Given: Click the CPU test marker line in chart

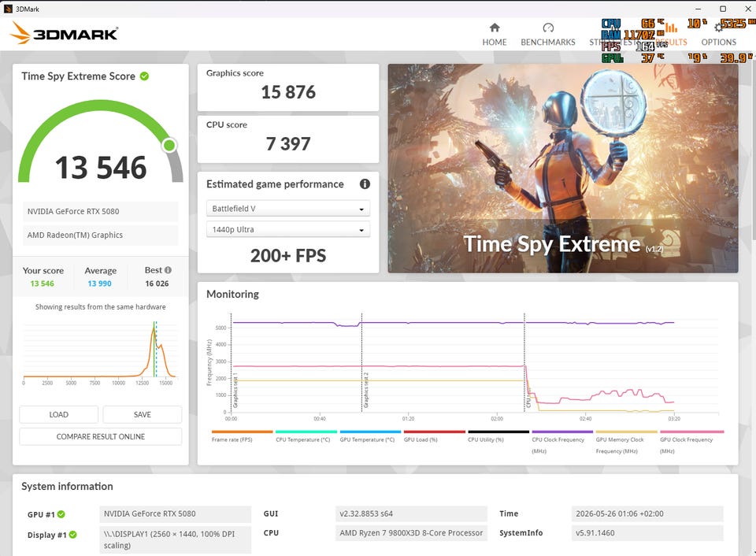Looking at the screenshot, I should click(524, 362).
